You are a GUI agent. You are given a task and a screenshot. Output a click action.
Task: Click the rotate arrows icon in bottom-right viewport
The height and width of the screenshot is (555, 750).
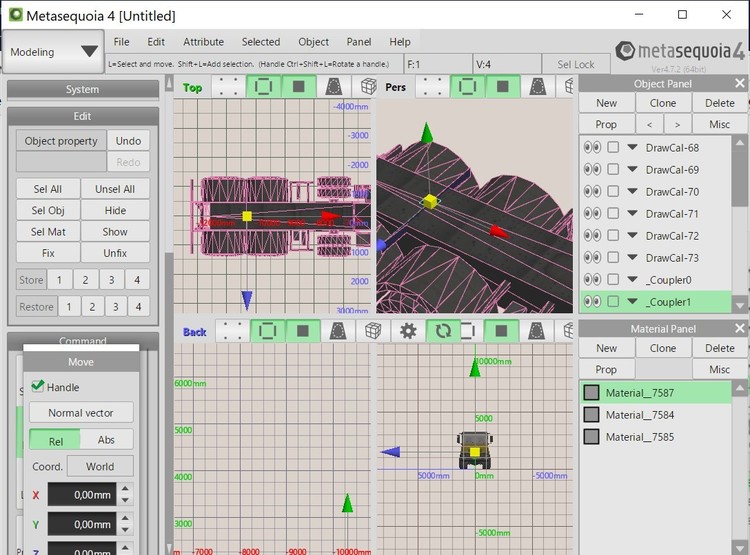(443, 331)
